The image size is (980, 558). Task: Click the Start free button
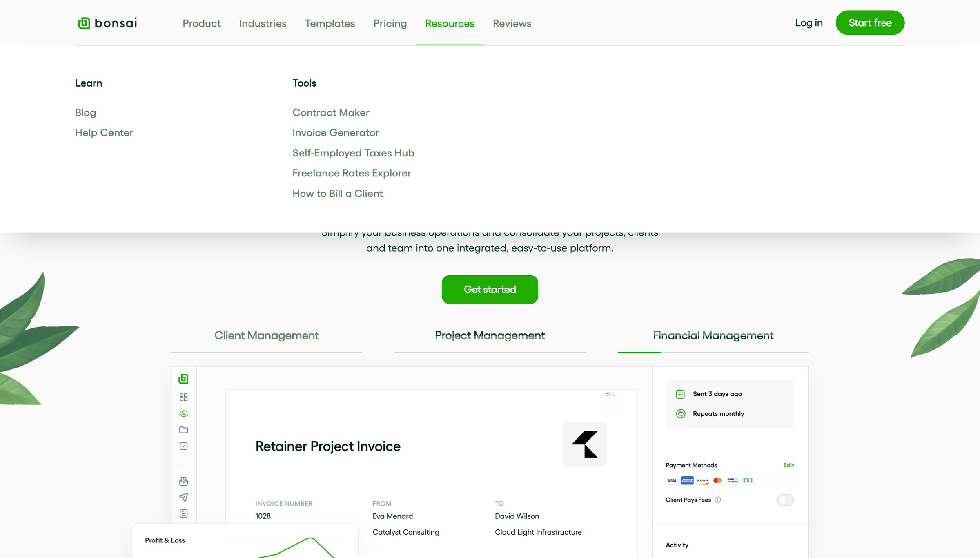[870, 22]
